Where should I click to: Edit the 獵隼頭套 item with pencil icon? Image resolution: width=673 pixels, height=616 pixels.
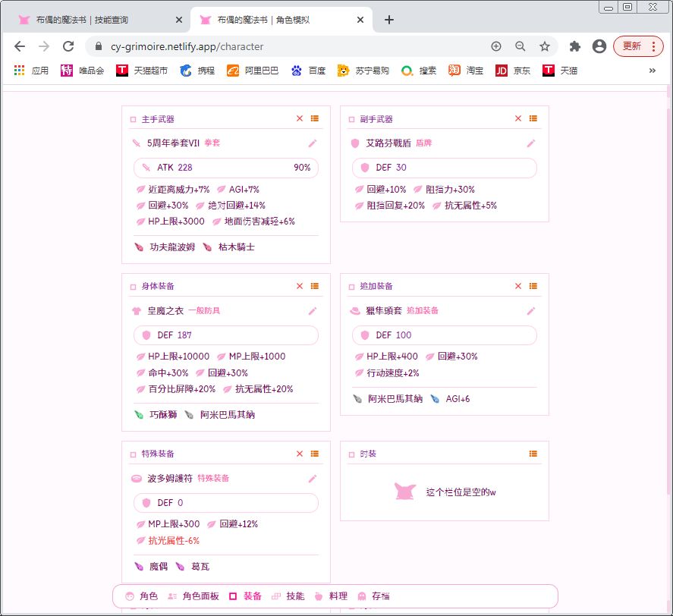click(x=531, y=311)
